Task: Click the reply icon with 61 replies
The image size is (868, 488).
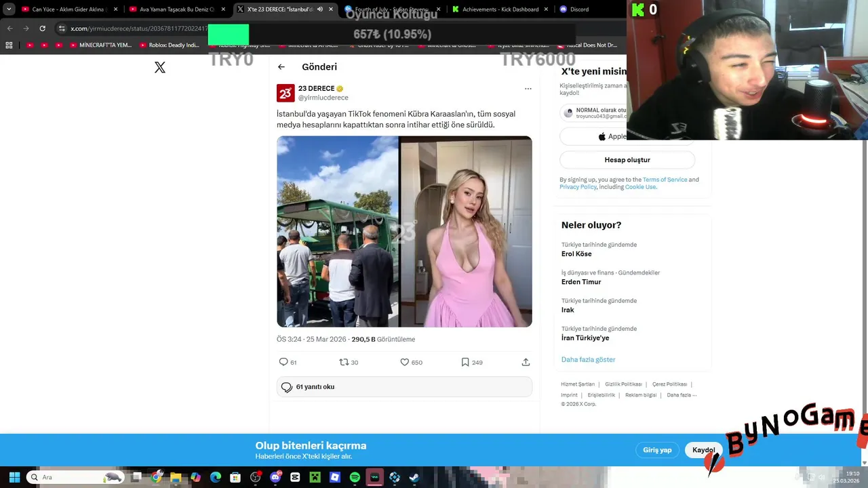Action: [283, 362]
